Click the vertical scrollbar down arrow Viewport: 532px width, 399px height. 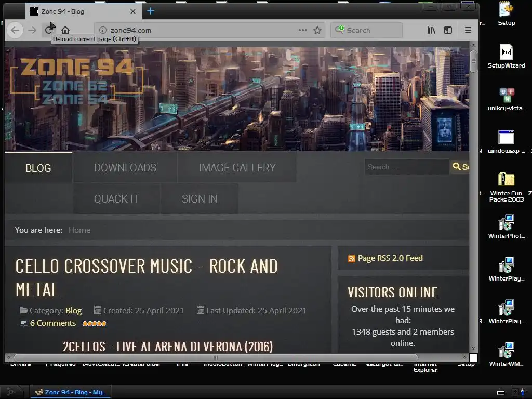coord(473,349)
